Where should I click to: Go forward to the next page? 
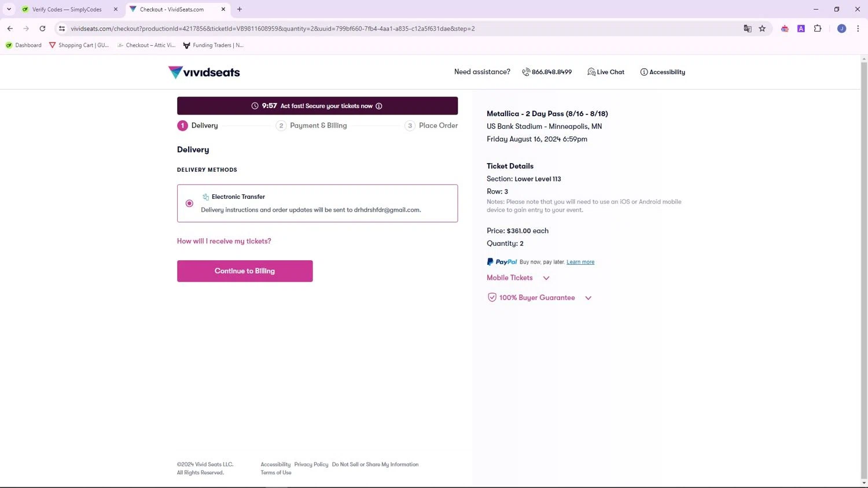click(26, 28)
